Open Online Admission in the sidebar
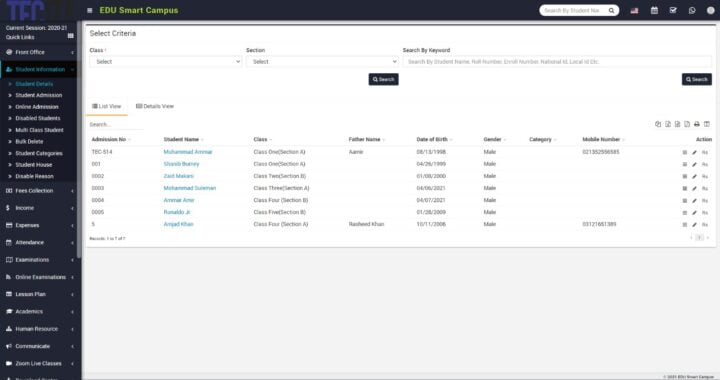Viewport: 720px width, 380px height. [x=37, y=107]
